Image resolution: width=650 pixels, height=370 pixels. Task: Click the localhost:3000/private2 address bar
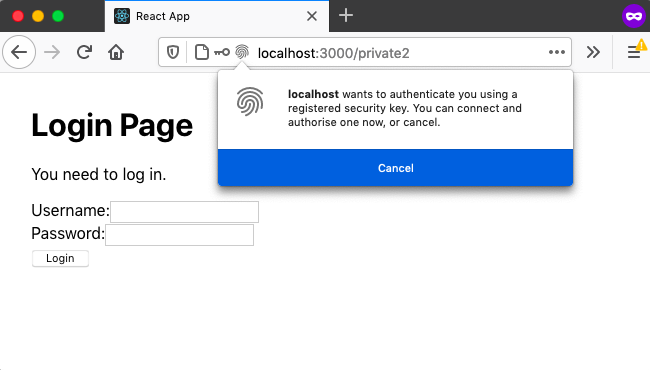pyautogui.click(x=333, y=53)
